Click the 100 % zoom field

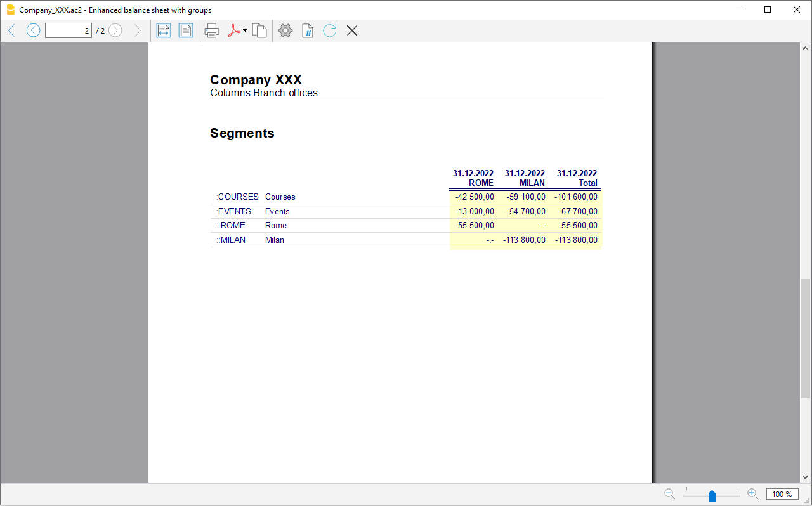pyautogui.click(x=782, y=495)
